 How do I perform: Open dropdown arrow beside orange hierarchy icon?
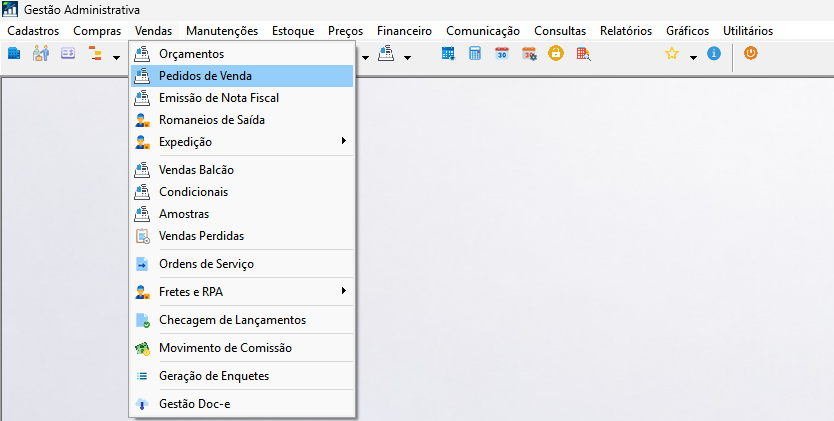(x=116, y=57)
